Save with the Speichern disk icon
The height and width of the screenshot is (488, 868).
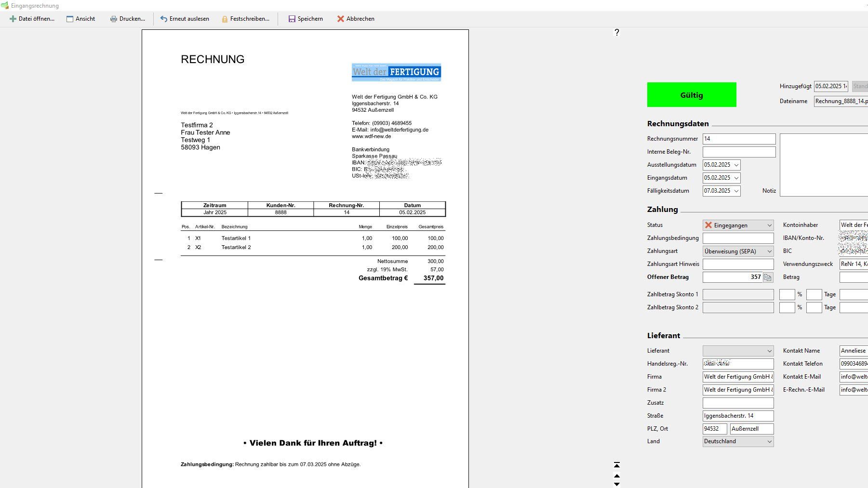tap(292, 19)
